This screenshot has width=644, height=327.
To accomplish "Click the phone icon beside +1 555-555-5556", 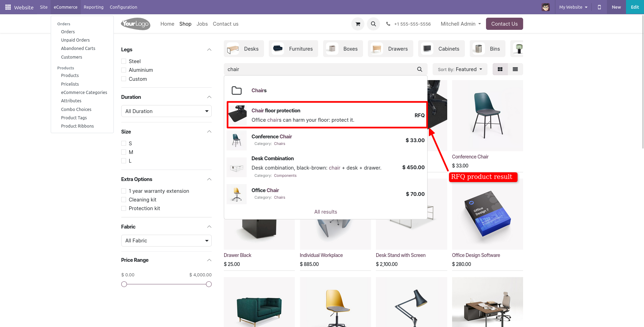I will pyautogui.click(x=388, y=24).
